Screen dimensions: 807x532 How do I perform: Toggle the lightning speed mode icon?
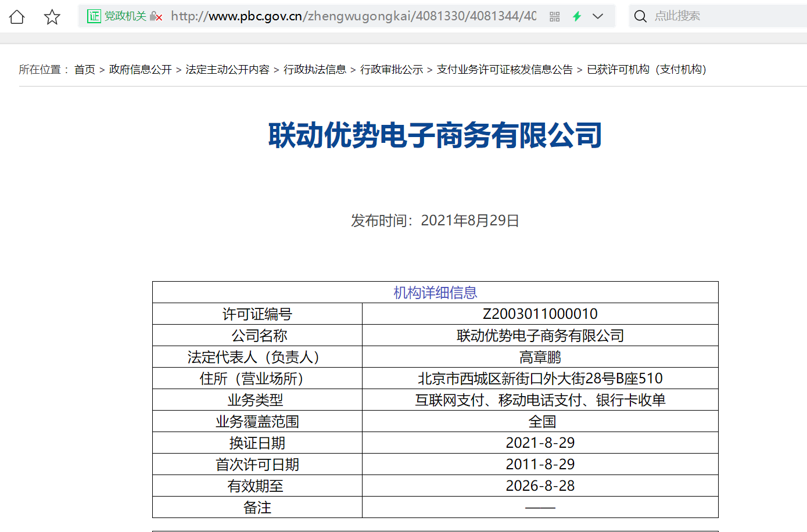tap(577, 16)
